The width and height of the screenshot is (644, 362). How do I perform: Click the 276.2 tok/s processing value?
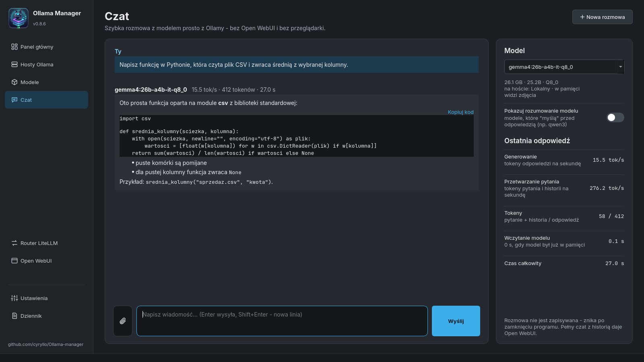tap(607, 188)
